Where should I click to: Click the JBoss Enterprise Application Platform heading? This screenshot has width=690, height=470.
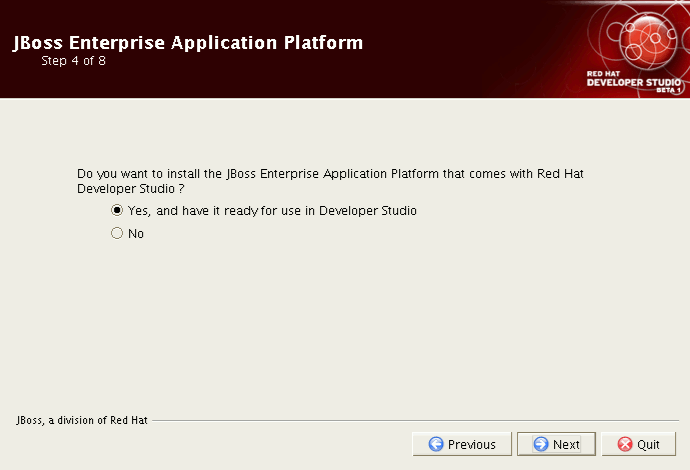coord(188,43)
